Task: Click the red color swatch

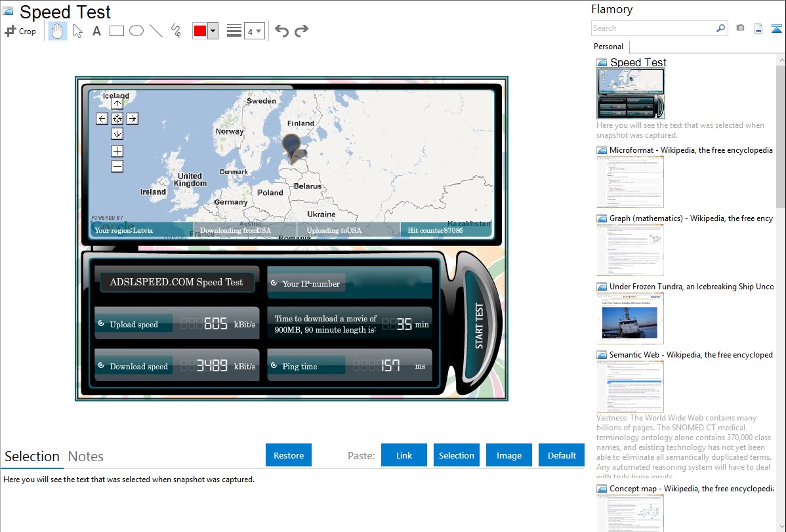Action: tap(200, 31)
